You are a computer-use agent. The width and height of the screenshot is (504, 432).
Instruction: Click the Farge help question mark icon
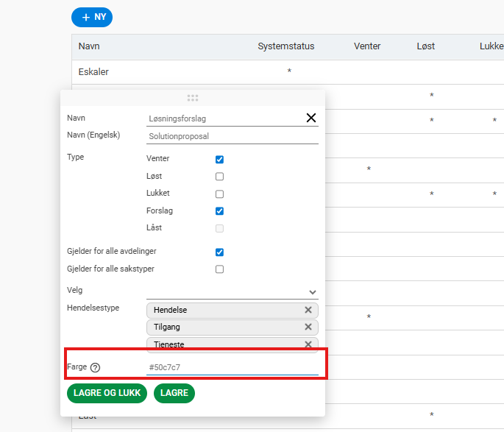point(95,368)
